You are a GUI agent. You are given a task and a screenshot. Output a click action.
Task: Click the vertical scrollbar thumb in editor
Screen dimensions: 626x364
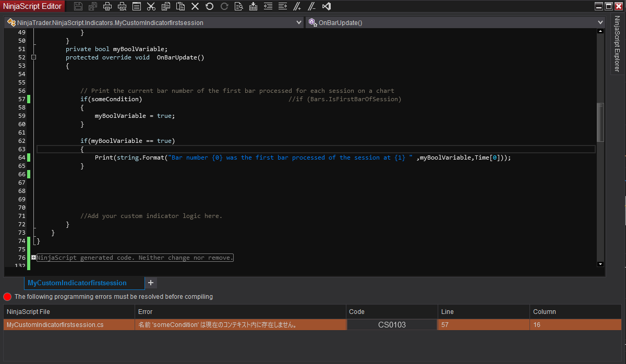point(600,122)
